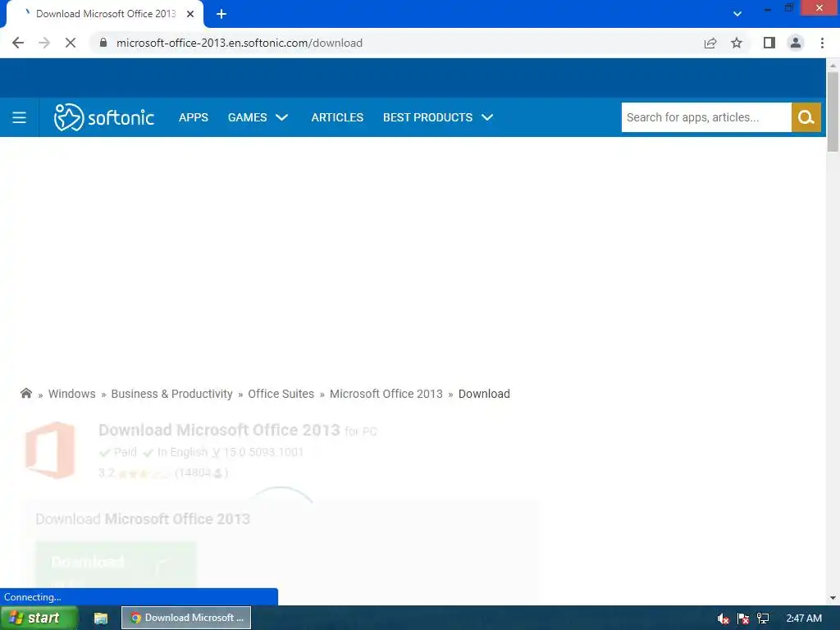Open Microsoft Office 2013 breadcrumb link
The height and width of the screenshot is (630, 840).
tap(386, 394)
